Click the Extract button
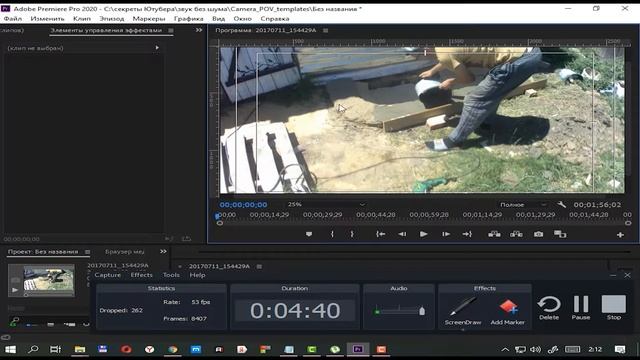 pos(516,234)
